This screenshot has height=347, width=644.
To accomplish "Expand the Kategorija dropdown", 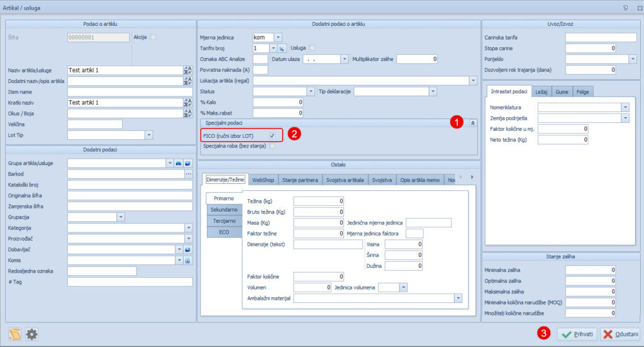I will [x=188, y=227].
